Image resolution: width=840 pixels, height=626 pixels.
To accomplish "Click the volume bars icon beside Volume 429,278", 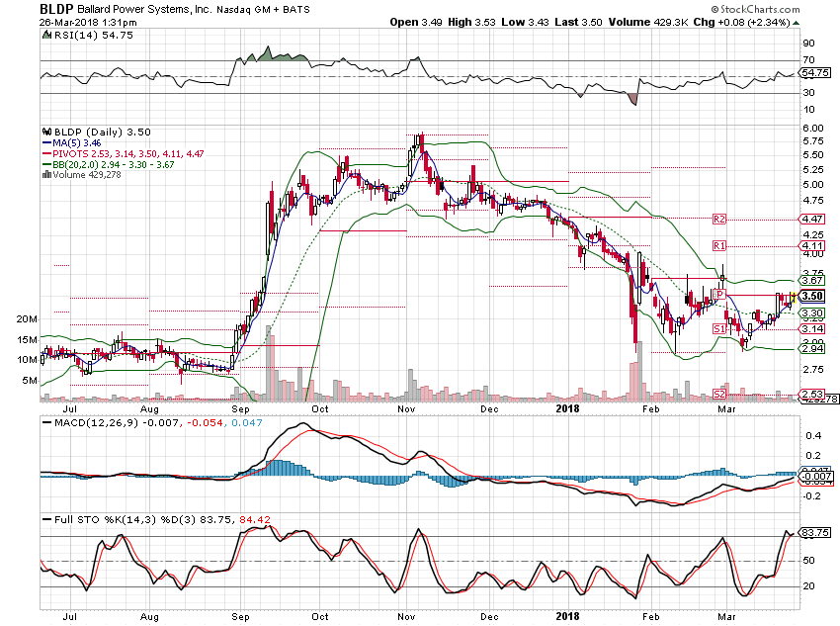I will (x=46, y=174).
